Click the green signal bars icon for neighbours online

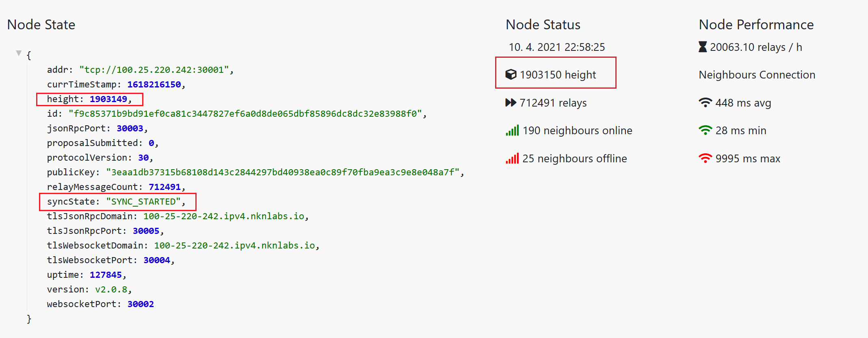(512, 130)
